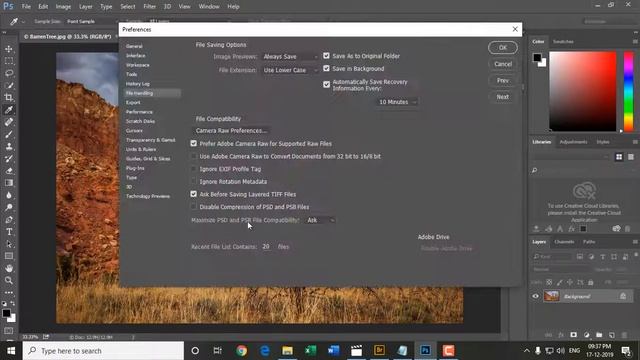Click the Next button

pyautogui.click(x=503, y=97)
